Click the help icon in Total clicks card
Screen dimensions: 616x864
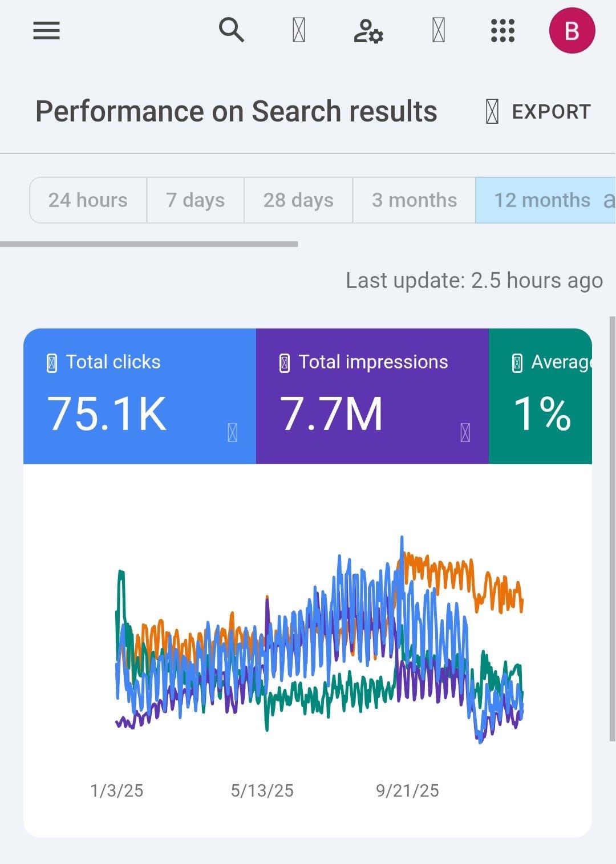click(232, 432)
